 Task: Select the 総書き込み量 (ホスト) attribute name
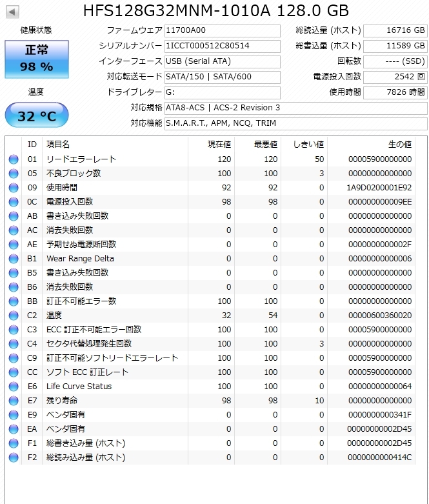[86, 443]
